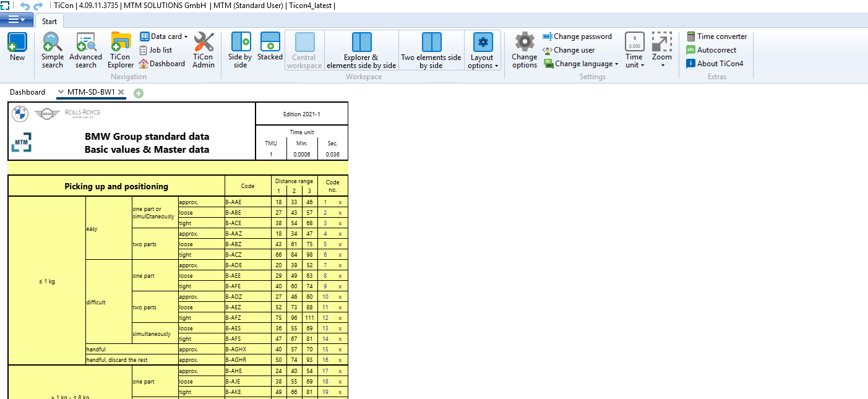Click code number 1 link for B-AAE

click(325, 202)
